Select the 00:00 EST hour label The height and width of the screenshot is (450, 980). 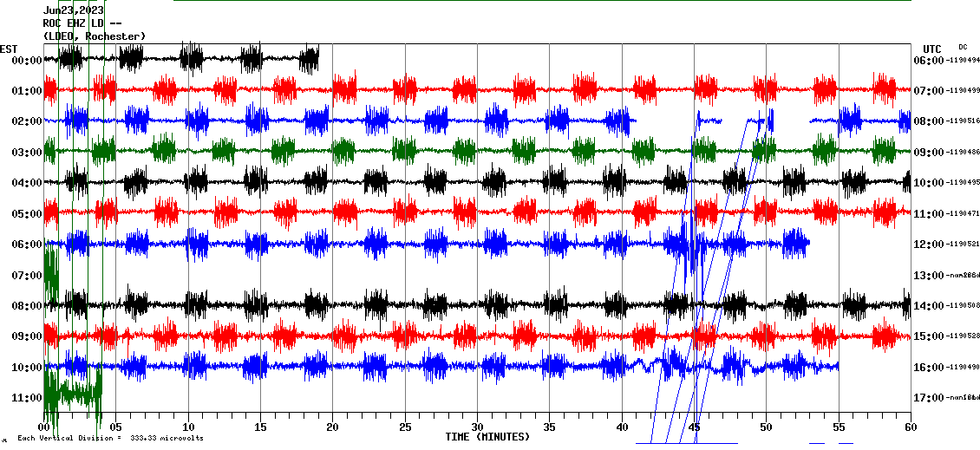pyautogui.click(x=27, y=60)
